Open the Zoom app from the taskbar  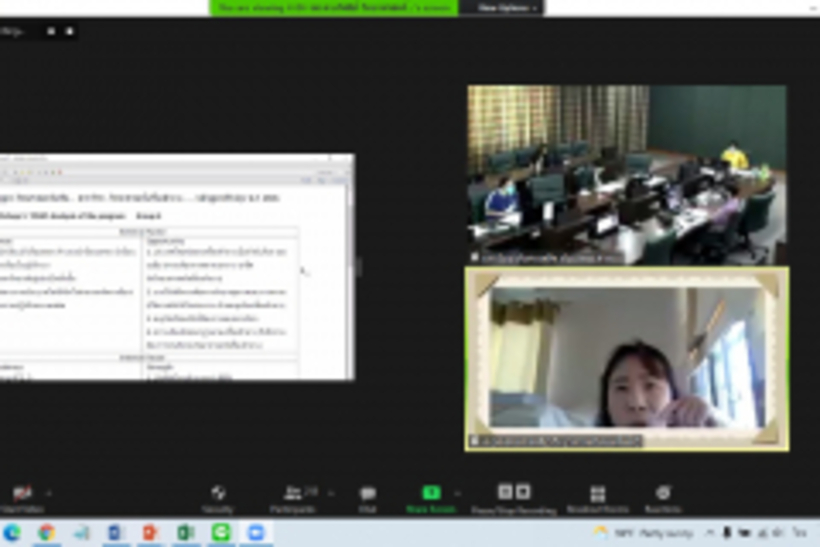pyautogui.click(x=256, y=532)
